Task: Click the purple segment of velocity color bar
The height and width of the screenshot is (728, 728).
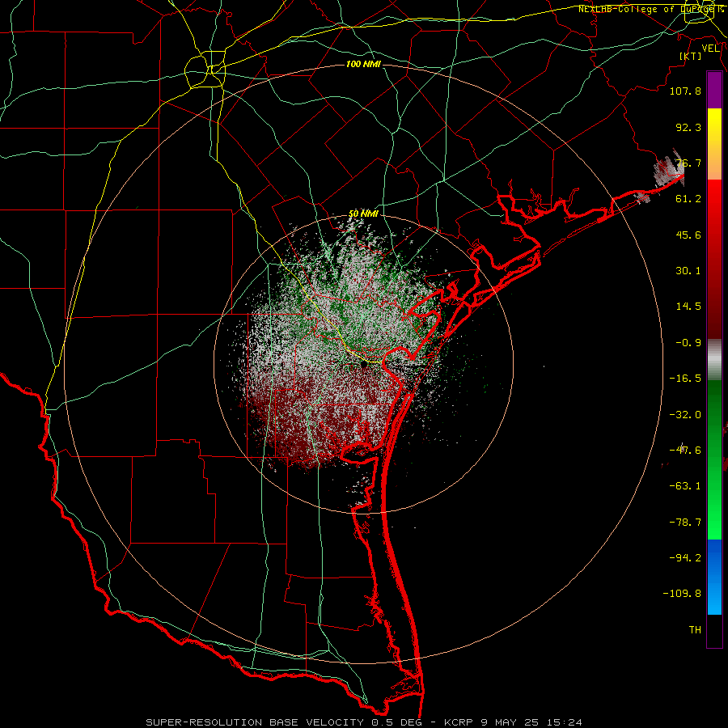Action: [x=714, y=90]
